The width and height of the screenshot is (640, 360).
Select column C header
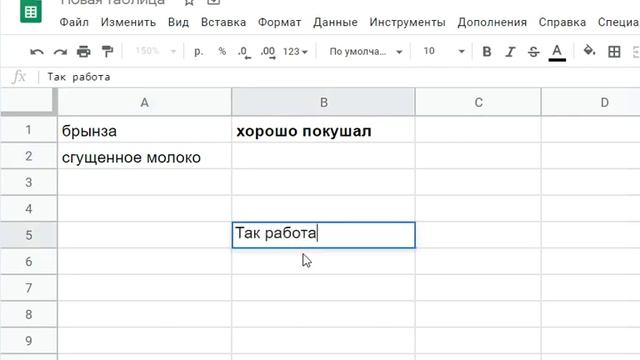click(478, 102)
